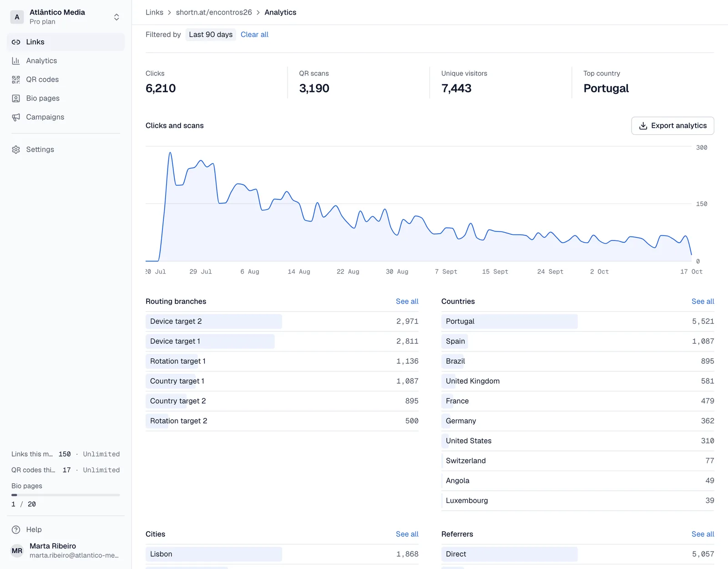Select Luxembourg in Countries list

[x=578, y=501]
